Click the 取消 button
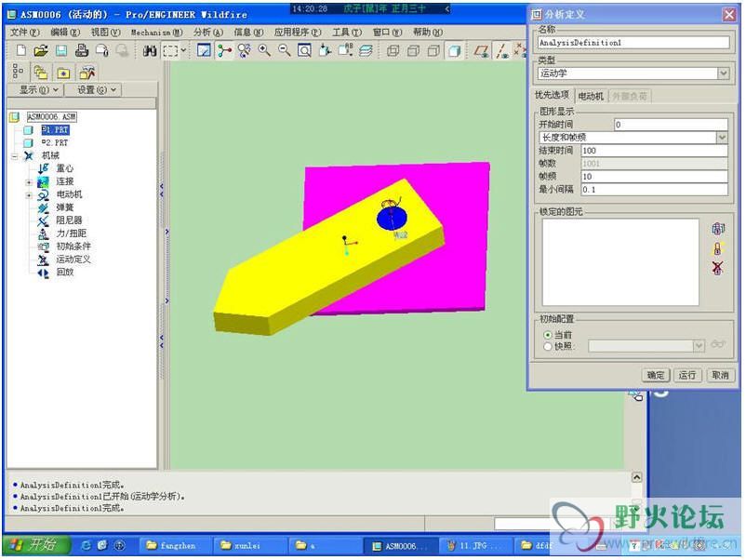Viewport: 746px width, 560px height. tap(720, 375)
